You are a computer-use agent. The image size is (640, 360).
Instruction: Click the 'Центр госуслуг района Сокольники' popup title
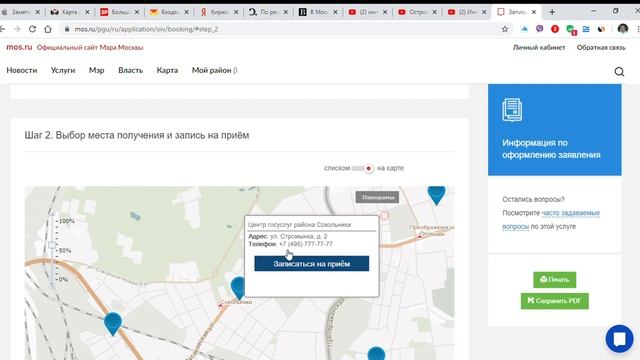coord(300,224)
